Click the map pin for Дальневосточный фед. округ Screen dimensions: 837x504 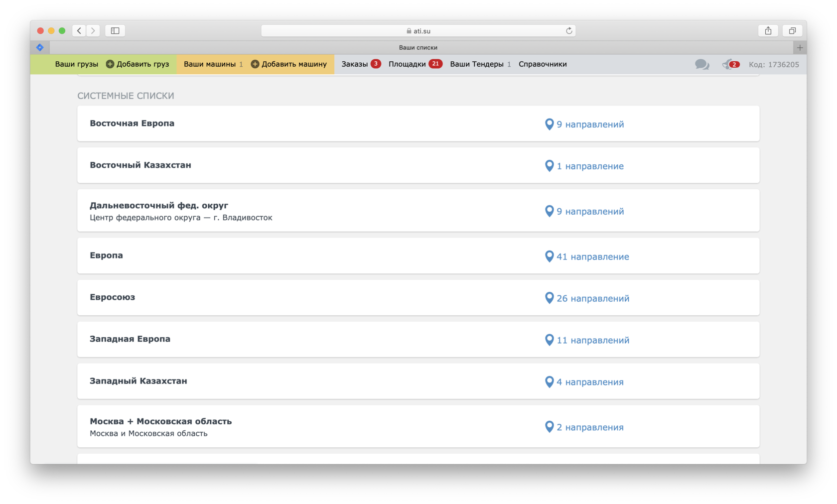click(549, 211)
